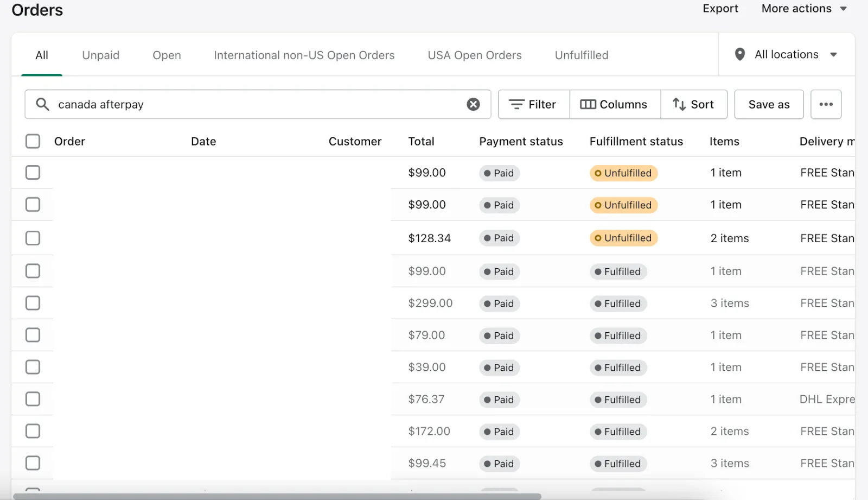Image resolution: width=868 pixels, height=500 pixels.
Task: Open International non-US Open Orders tab
Action: pos(304,55)
